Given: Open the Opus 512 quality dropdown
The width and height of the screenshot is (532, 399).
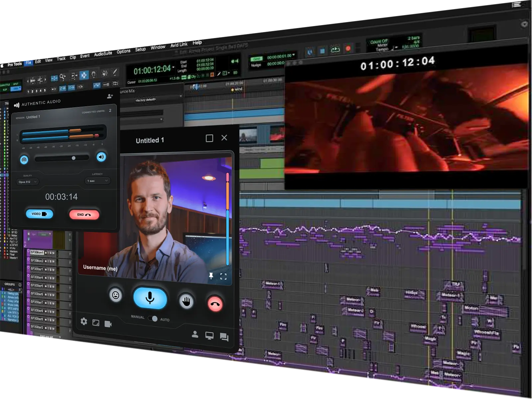Looking at the screenshot, I should tap(28, 182).
